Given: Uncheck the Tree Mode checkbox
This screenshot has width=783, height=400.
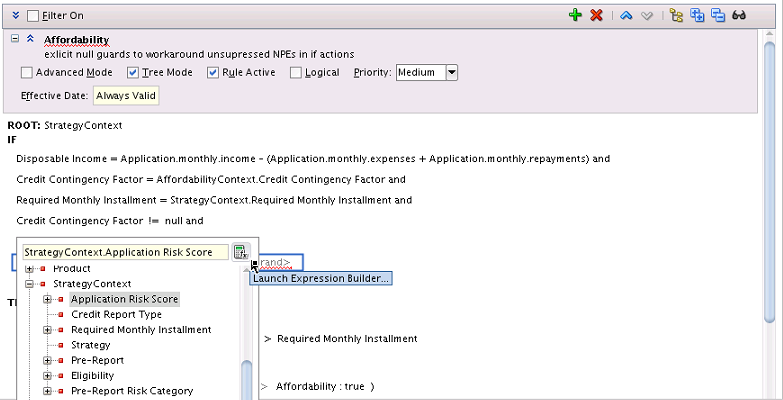Looking at the screenshot, I should point(132,73).
